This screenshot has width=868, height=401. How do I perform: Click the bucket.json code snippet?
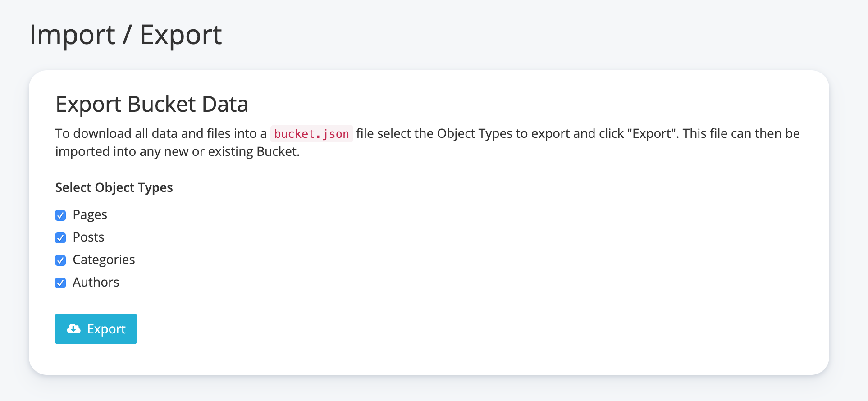pyautogui.click(x=311, y=134)
